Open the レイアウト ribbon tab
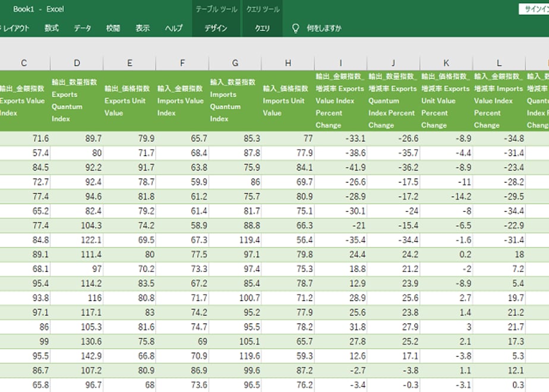The width and height of the screenshot is (549, 392). click(x=16, y=28)
